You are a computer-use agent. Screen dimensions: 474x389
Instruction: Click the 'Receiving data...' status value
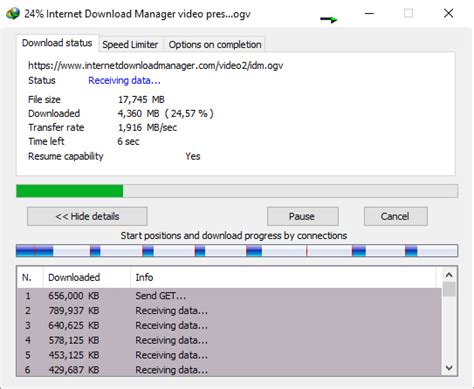124,81
